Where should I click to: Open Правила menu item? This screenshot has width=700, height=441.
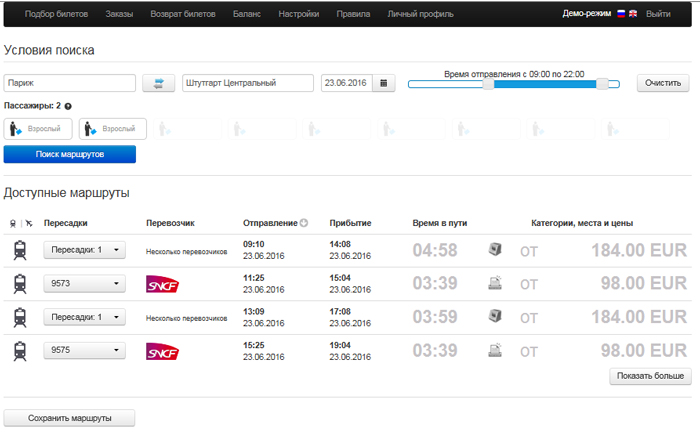coord(353,14)
